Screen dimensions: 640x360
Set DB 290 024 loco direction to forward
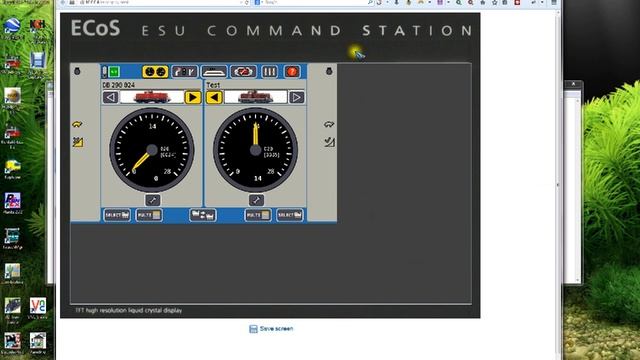pyautogui.click(x=193, y=98)
